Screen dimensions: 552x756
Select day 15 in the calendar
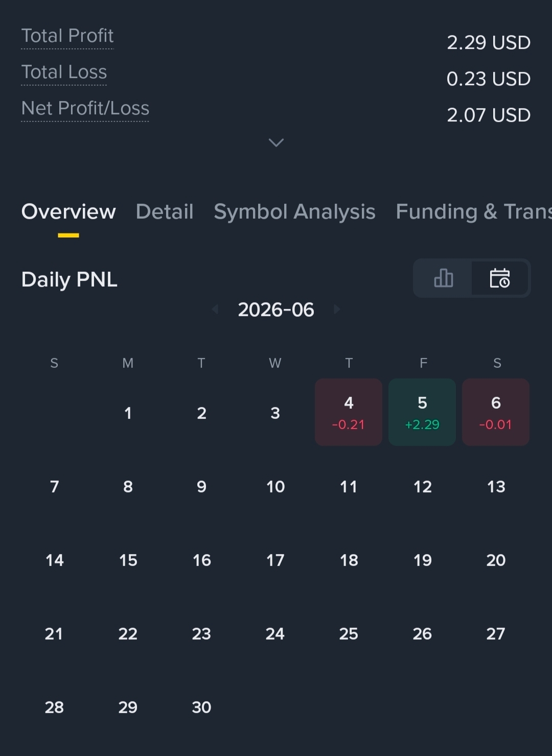pyautogui.click(x=128, y=560)
